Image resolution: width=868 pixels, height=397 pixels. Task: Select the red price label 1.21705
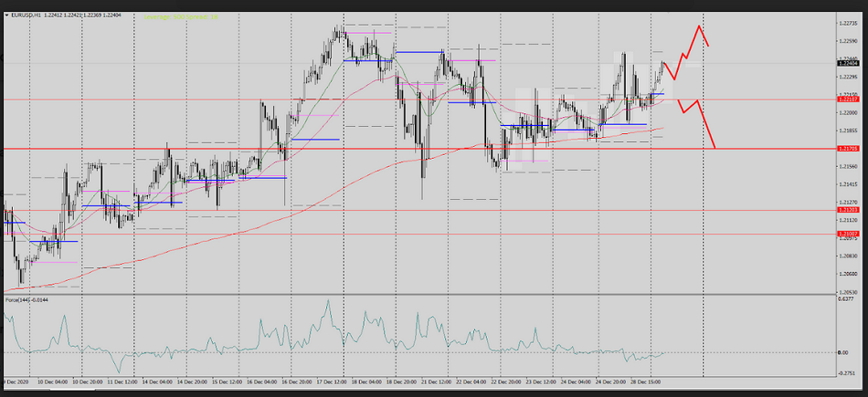[x=847, y=148]
